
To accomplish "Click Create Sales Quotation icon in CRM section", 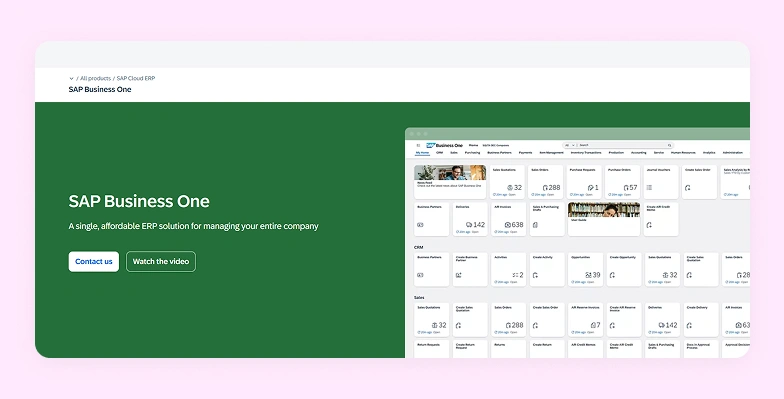I will pos(689,275).
